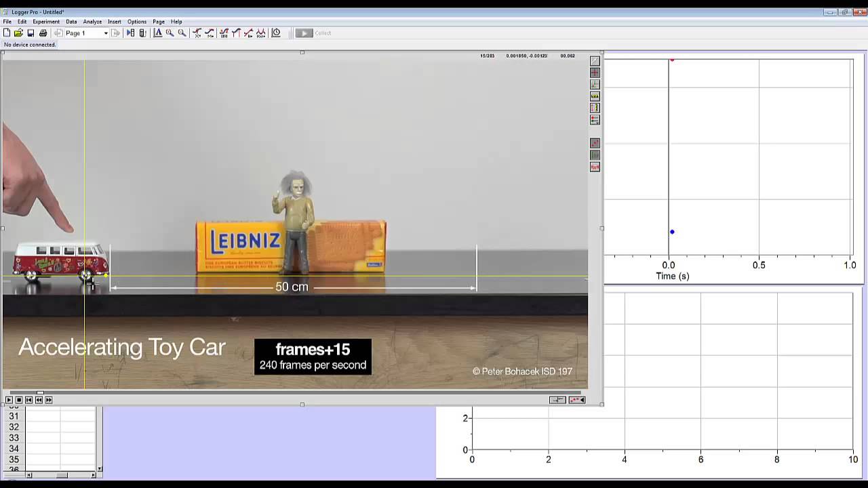This screenshot has width=868, height=488.
Task: Go to the previous page arrow icon
Action: 58,33
